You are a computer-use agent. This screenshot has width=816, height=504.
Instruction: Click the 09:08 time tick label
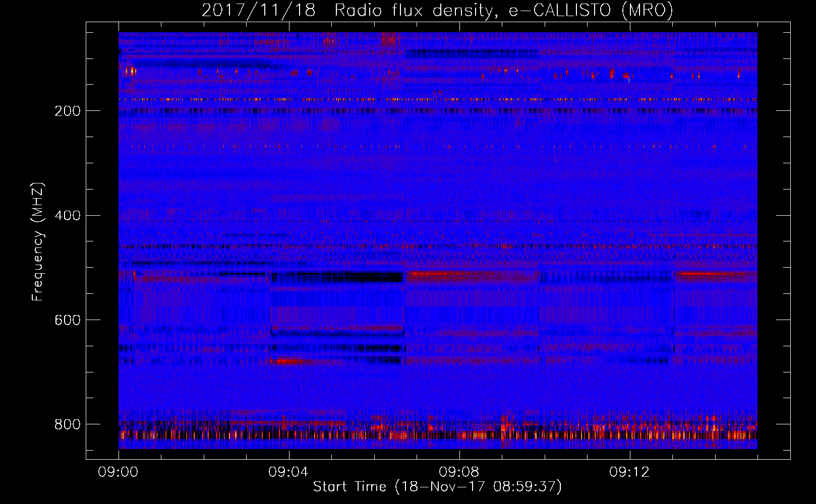click(x=459, y=472)
